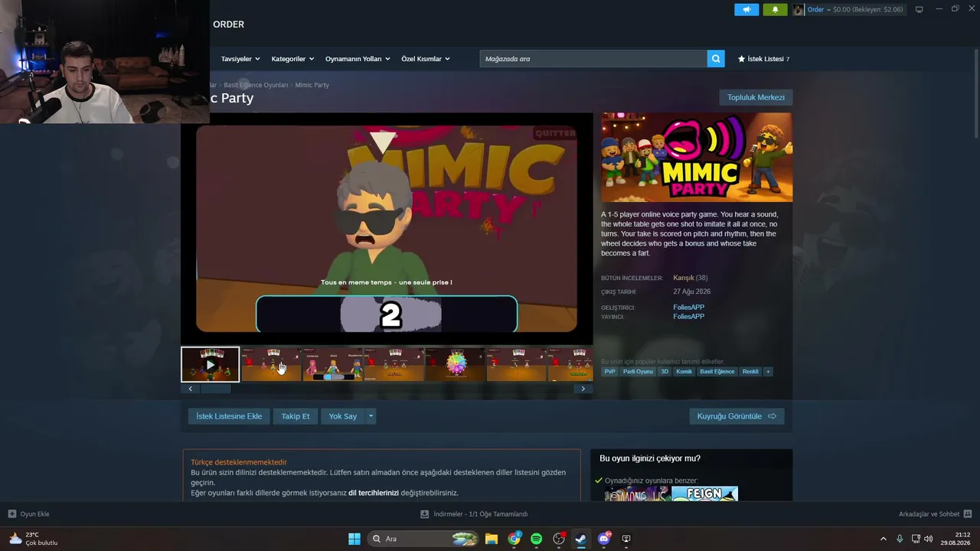Click the volume speaker icon in tray
Screen dimensions: 980x551
point(929,539)
